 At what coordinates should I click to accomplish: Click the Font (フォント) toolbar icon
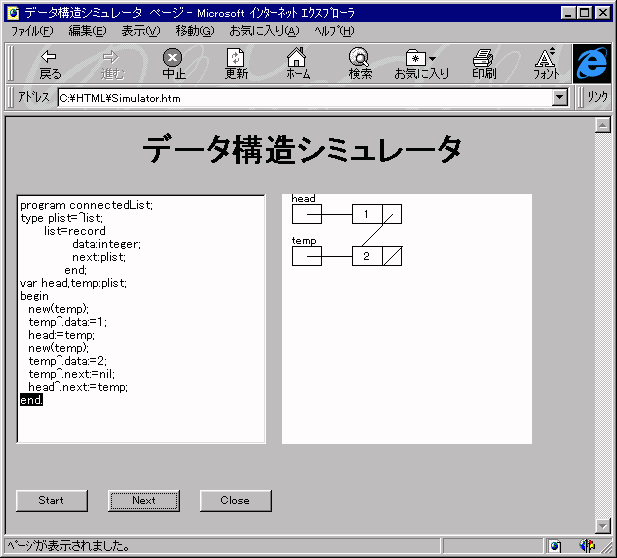545,64
